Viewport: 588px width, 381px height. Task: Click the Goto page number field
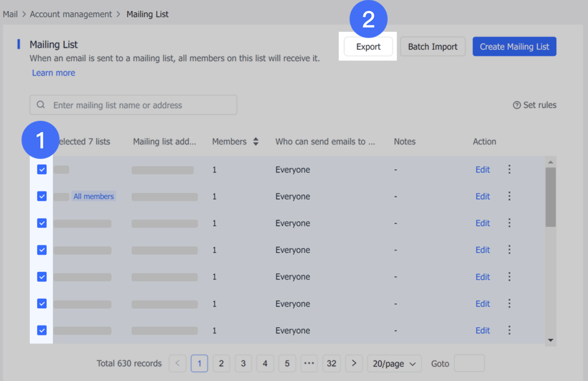(x=469, y=363)
